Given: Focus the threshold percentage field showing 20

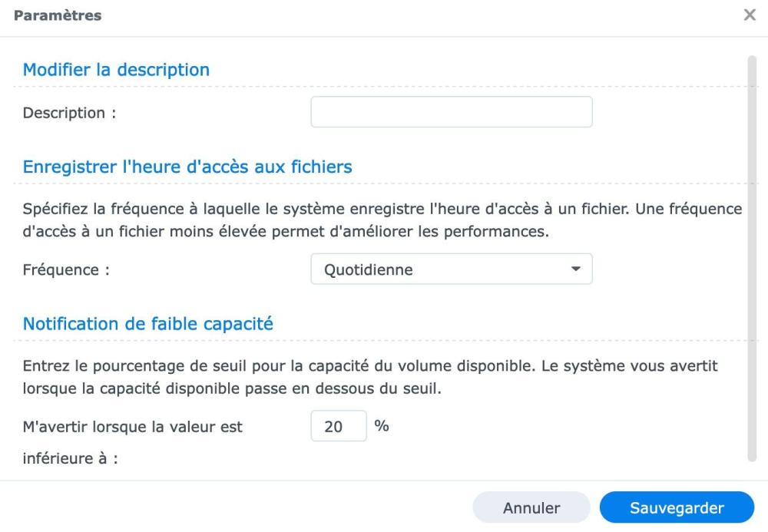Looking at the screenshot, I should [x=339, y=427].
